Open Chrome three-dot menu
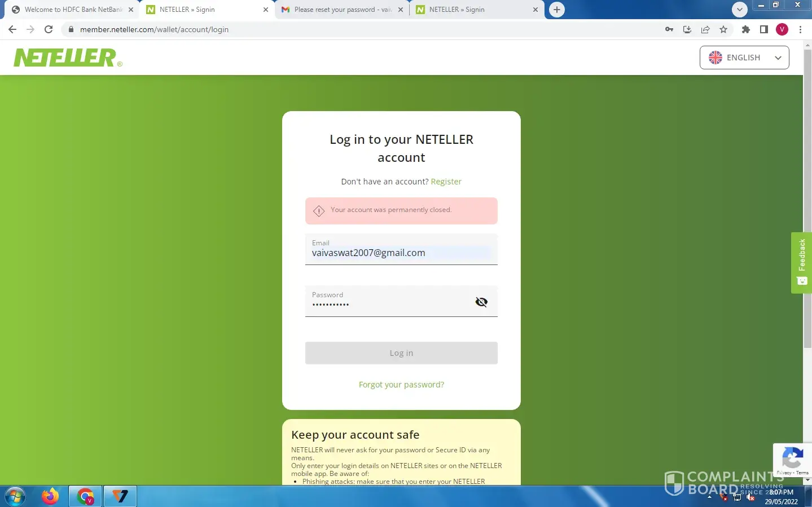 point(800,29)
